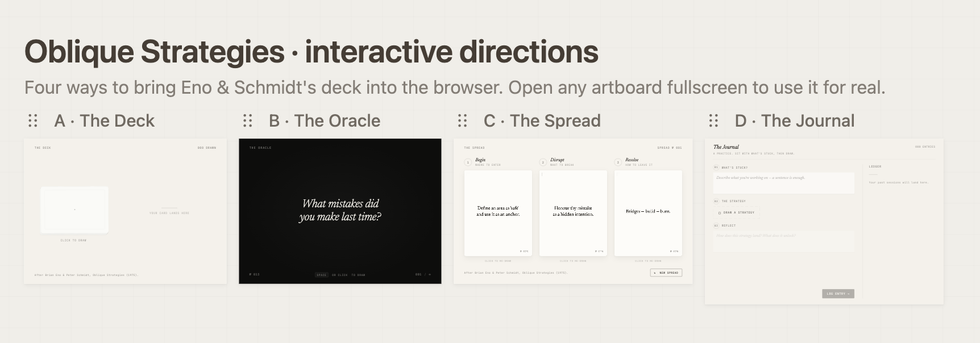980x343 pixels.
Task: Click the step 1 circle beside Begin
Action: 468,162
